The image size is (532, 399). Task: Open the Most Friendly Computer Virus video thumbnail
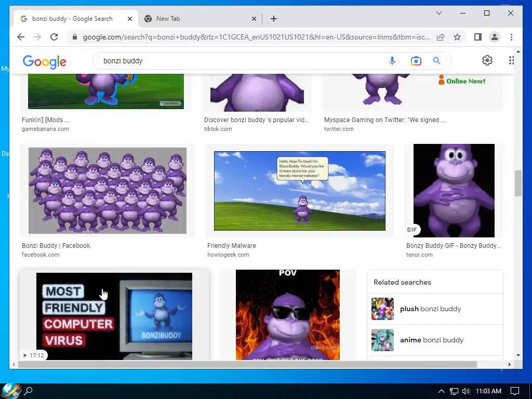click(114, 316)
